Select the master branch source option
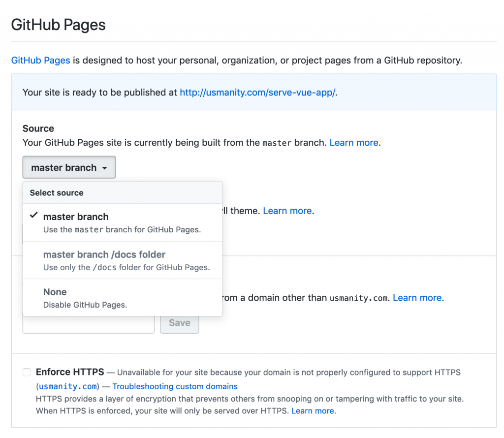Screen dimensions: 504x438 123,223
